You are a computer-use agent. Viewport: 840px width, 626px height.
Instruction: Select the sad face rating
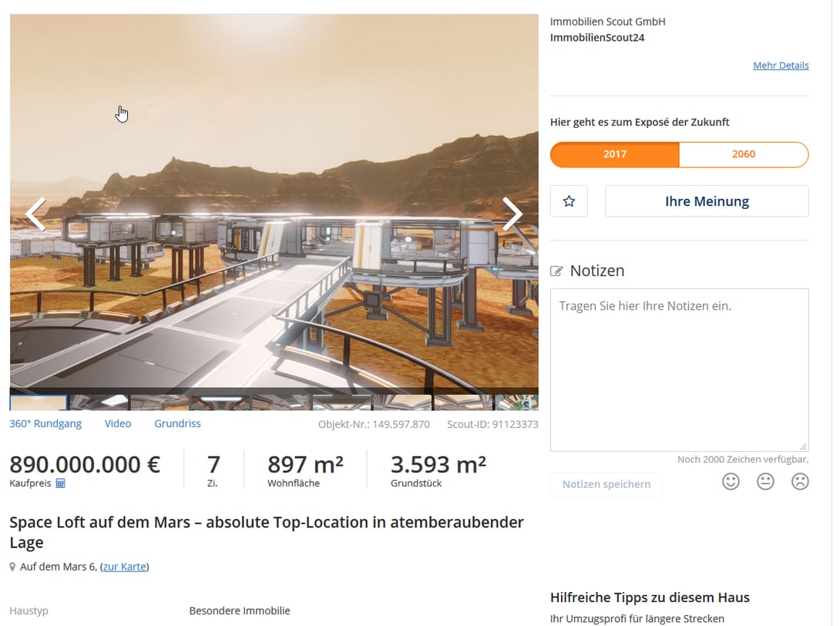800,481
